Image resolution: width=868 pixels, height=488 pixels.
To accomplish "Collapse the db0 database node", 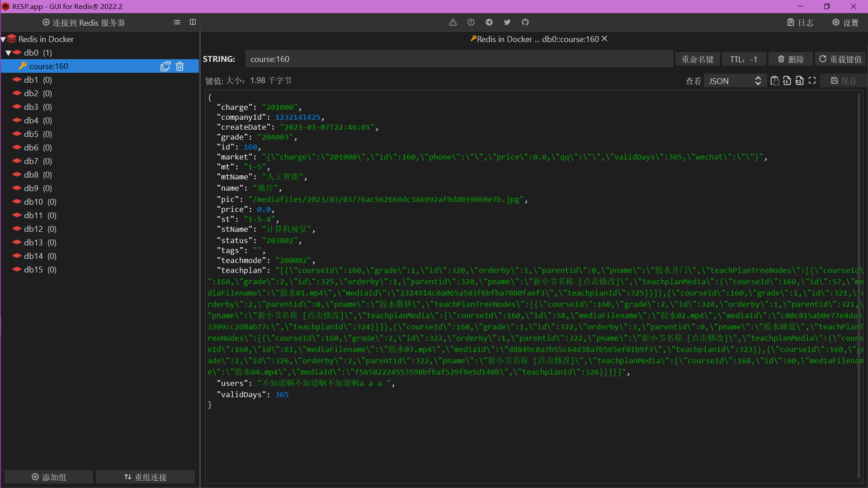I will click(x=8, y=53).
